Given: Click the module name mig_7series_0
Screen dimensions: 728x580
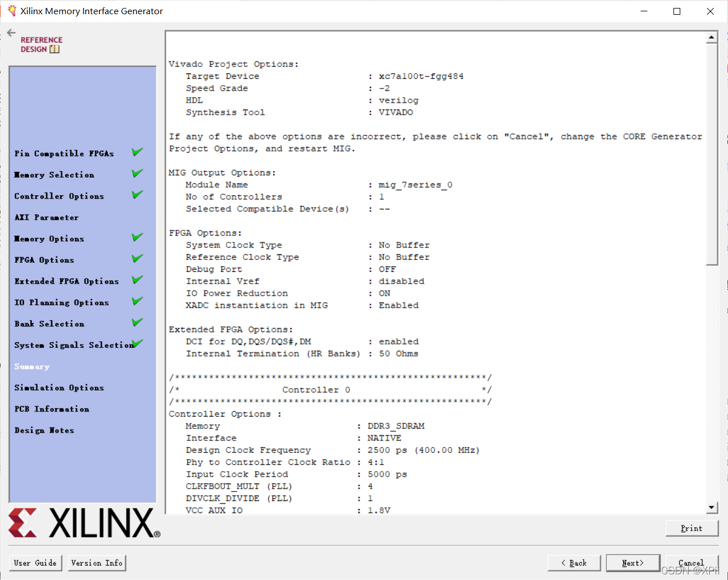Looking at the screenshot, I should [x=416, y=185].
